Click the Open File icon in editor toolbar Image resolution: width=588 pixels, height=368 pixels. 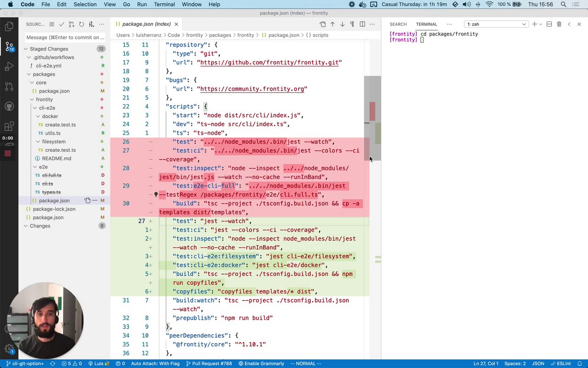coord(322,24)
